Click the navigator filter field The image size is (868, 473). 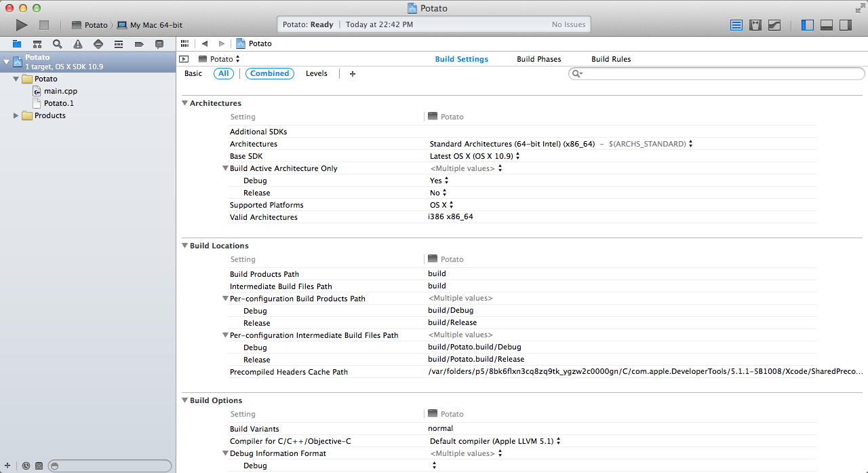tap(109, 466)
